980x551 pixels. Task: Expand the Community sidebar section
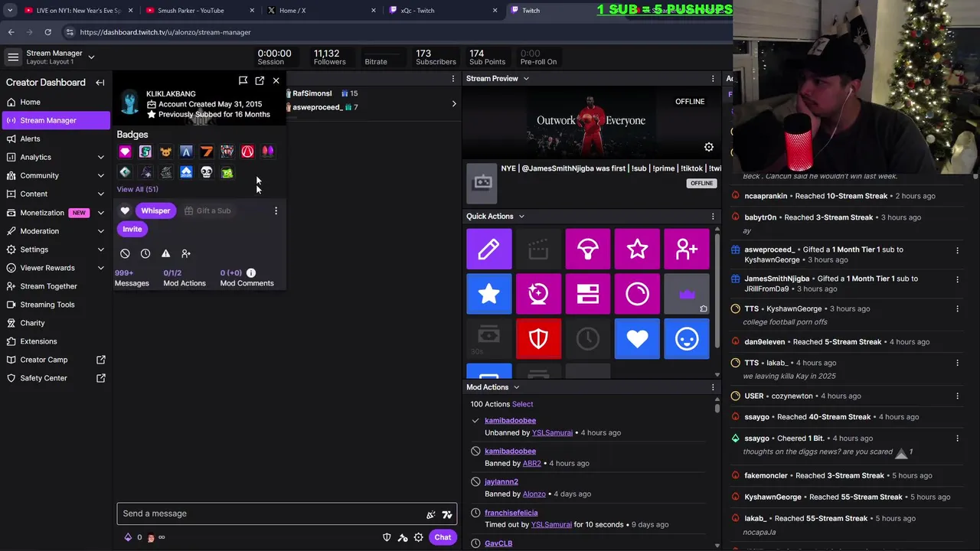pyautogui.click(x=100, y=175)
